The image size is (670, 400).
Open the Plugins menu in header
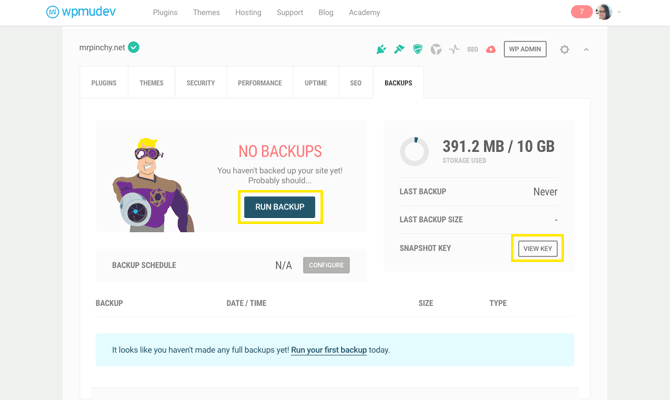click(x=165, y=12)
